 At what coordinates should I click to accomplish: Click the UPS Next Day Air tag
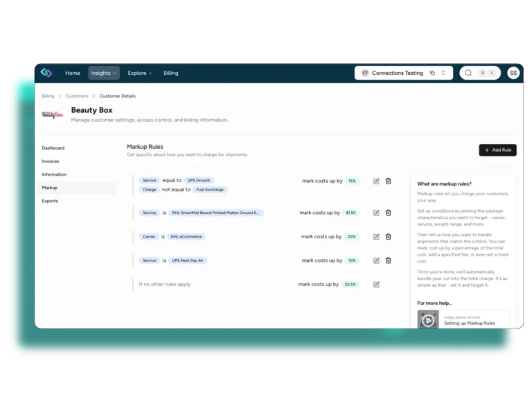(188, 260)
